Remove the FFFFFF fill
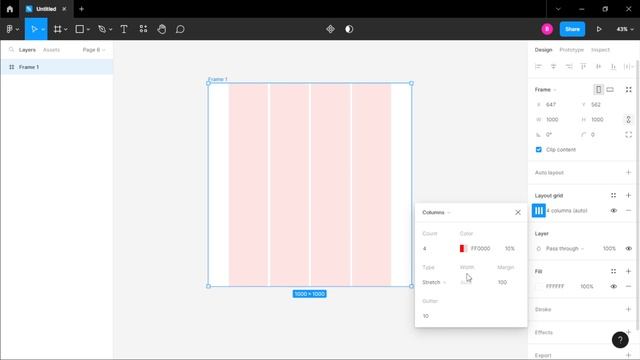This screenshot has width=640, height=360. click(629, 287)
